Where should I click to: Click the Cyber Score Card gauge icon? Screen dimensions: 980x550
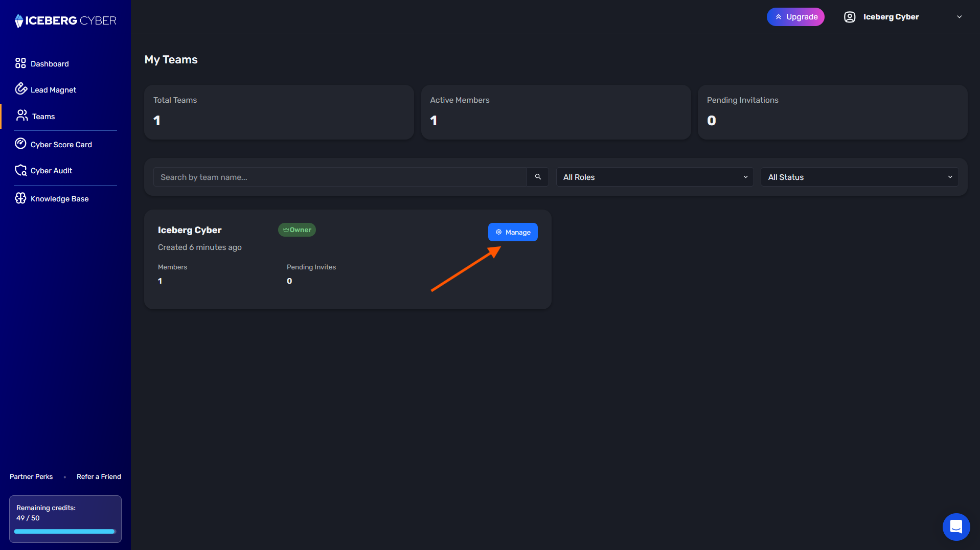(x=20, y=144)
